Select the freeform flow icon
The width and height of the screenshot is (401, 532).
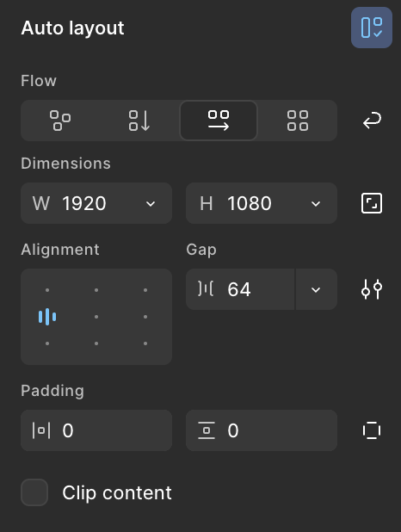click(x=60, y=121)
